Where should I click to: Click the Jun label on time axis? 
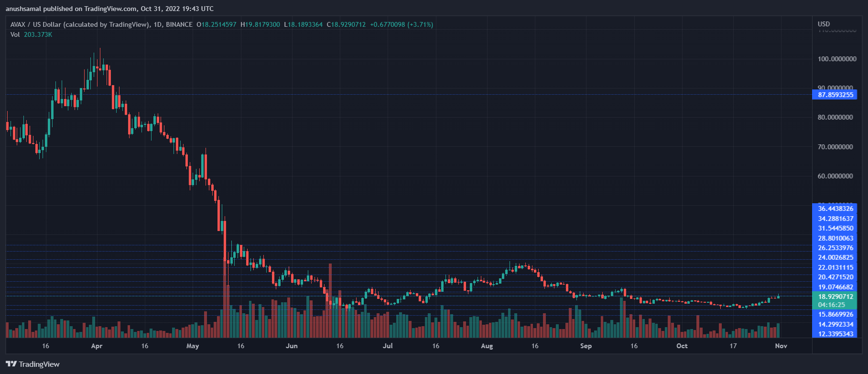point(291,346)
